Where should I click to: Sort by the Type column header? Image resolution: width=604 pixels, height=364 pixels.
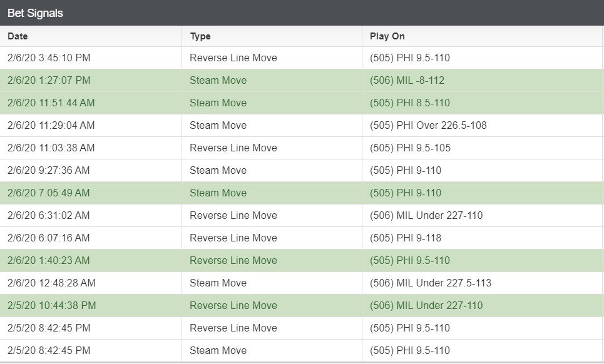point(200,36)
